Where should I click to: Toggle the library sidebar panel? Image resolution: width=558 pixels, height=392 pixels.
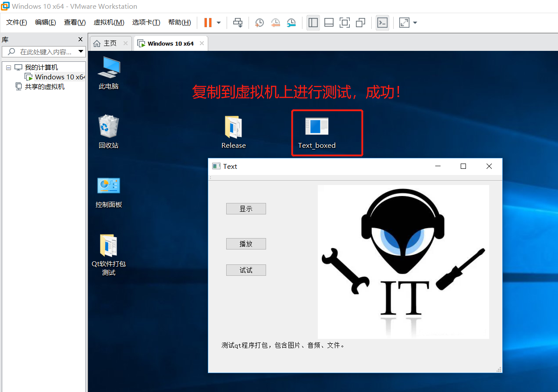coord(313,22)
